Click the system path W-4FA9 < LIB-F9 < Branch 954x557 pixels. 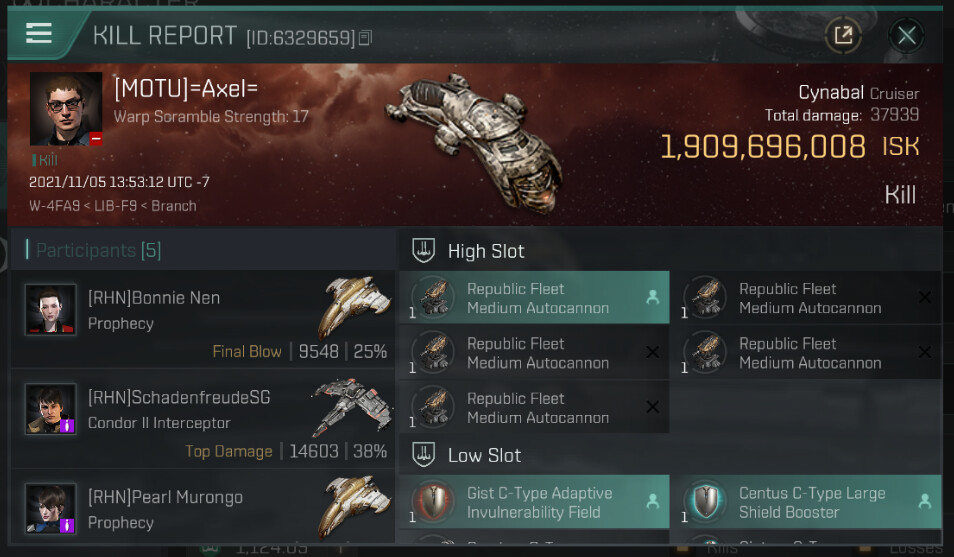(113, 206)
